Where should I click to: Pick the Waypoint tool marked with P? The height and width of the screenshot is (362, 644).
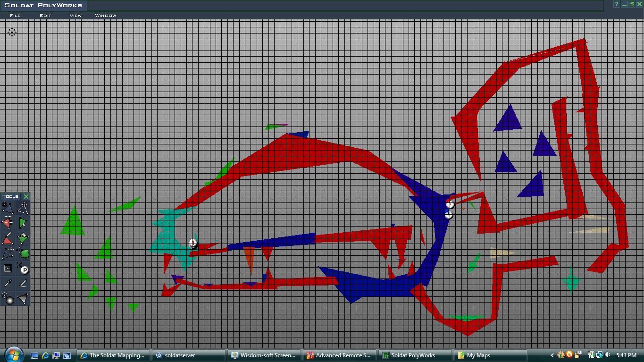tap(23, 269)
